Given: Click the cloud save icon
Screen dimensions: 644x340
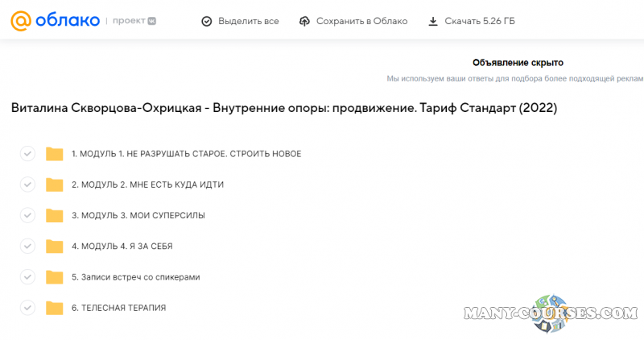Looking at the screenshot, I should pyautogui.click(x=304, y=21).
